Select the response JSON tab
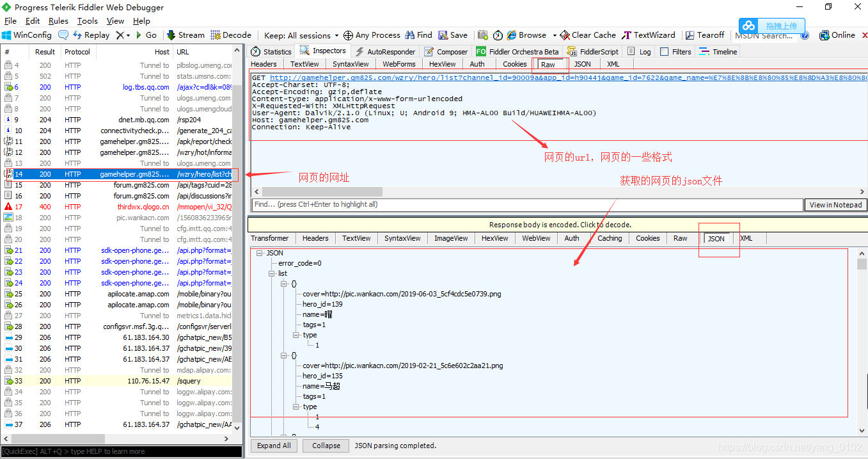 716,238
